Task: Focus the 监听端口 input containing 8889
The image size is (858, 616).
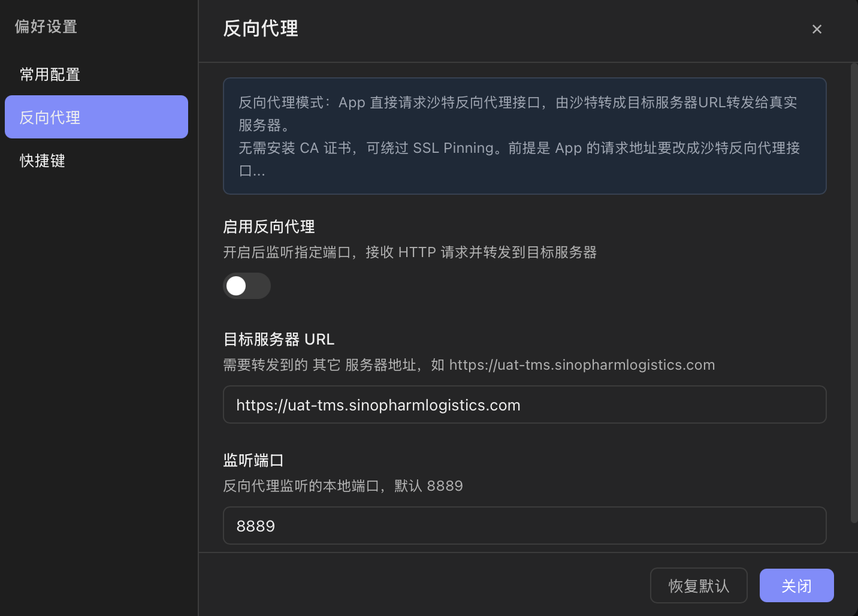Action: (x=525, y=526)
